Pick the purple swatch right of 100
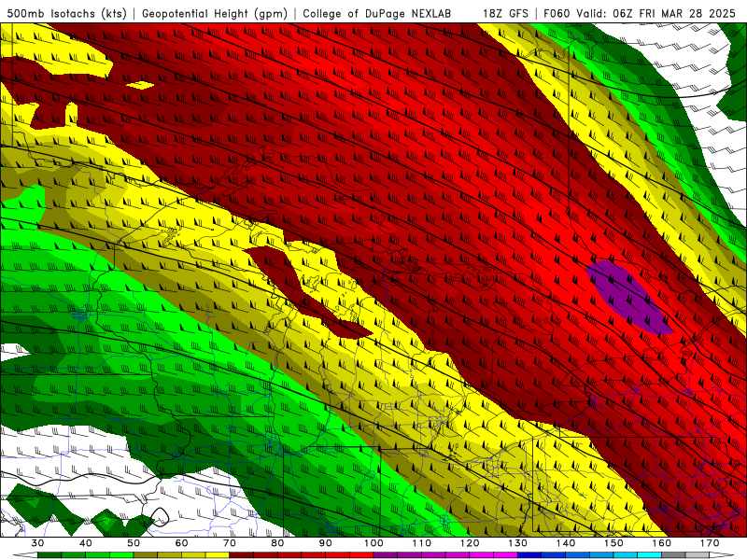Viewport: 747px width, 560px height. tap(386, 555)
